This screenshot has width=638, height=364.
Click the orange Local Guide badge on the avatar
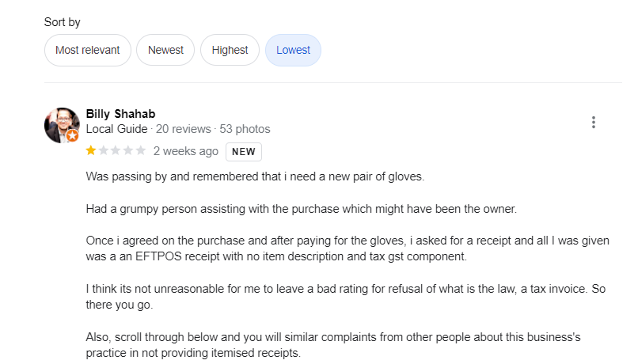coord(73,136)
